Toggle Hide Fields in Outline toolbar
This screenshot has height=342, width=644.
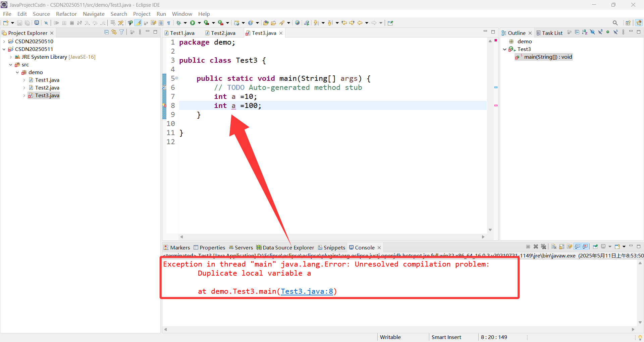[x=592, y=32]
